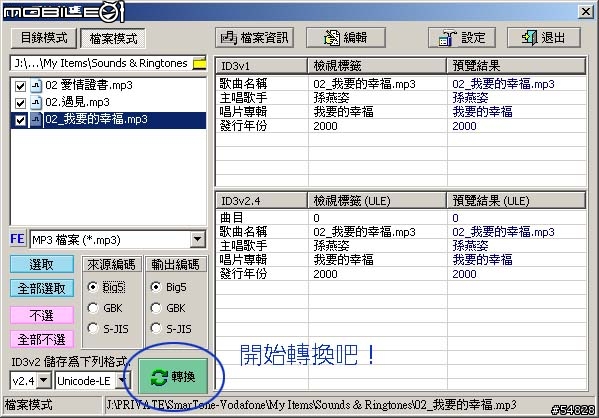Click 唱片專輯 row in ID3v2.4 table
The image size is (599, 418).
pyautogui.click(x=401, y=260)
